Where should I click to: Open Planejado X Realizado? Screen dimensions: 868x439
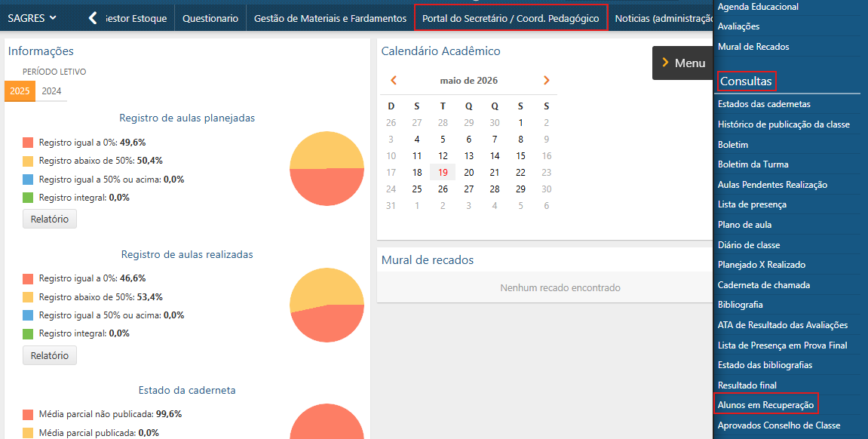tap(761, 266)
